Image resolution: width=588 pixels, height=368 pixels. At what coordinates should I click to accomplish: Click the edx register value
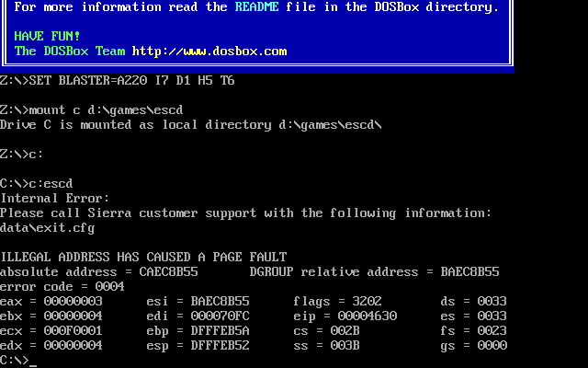[x=73, y=346]
